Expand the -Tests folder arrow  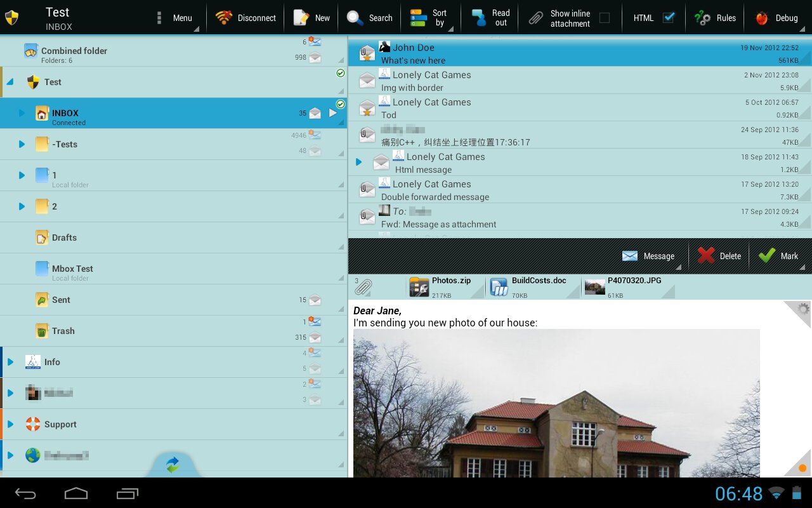[x=22, y=144]
